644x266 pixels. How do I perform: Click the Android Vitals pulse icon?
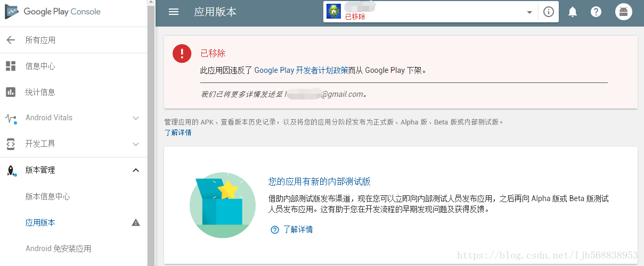(11, 119)
